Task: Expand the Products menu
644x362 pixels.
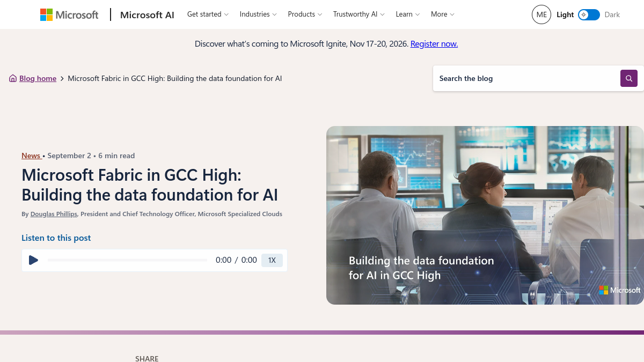Action: pos(305,14)
